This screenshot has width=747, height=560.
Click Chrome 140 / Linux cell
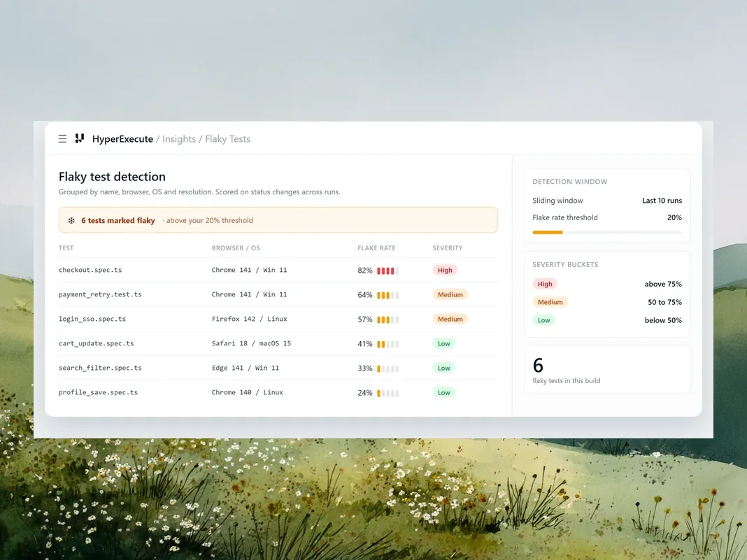click(248, 392)
